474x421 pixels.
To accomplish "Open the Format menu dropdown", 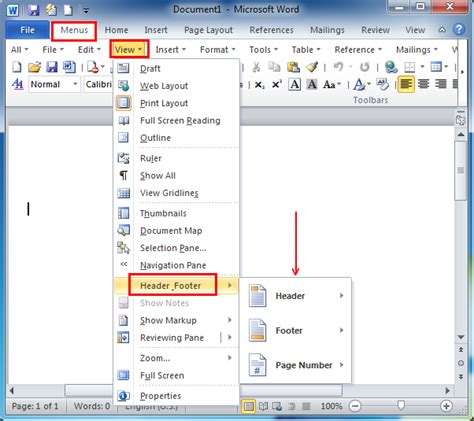I will [x=217, y=50].
